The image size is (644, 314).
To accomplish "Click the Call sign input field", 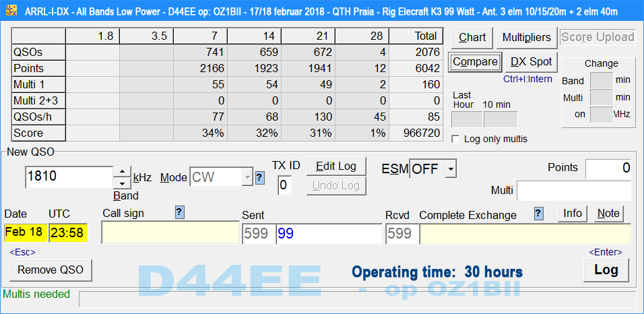I will pos(170,234).
